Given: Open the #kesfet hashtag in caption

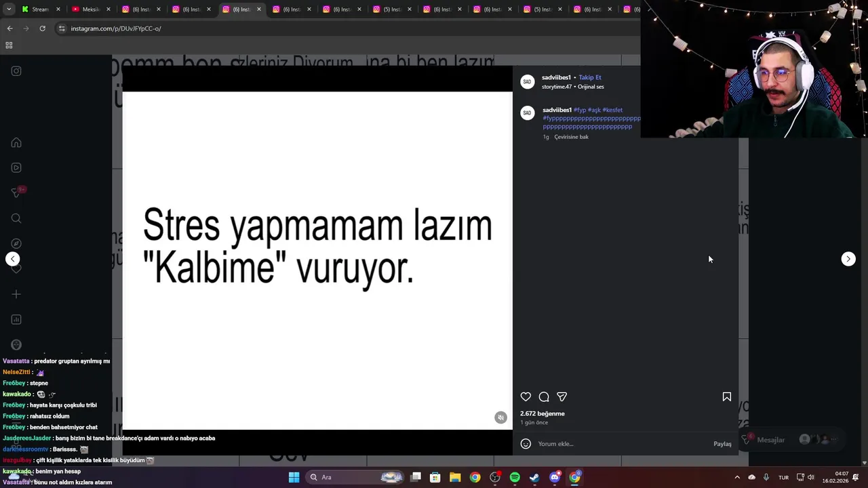Looking at the screenshot, I should click(612, 110).
